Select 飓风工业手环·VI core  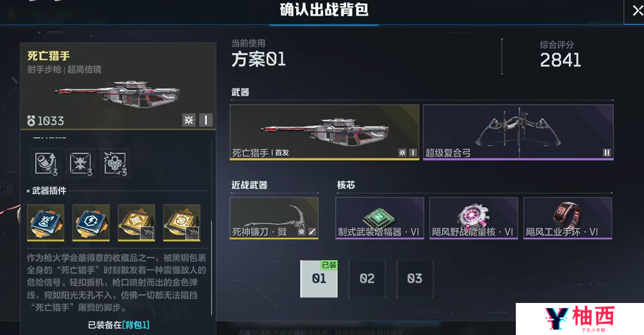pyautogui.click(x=568, y=218)
